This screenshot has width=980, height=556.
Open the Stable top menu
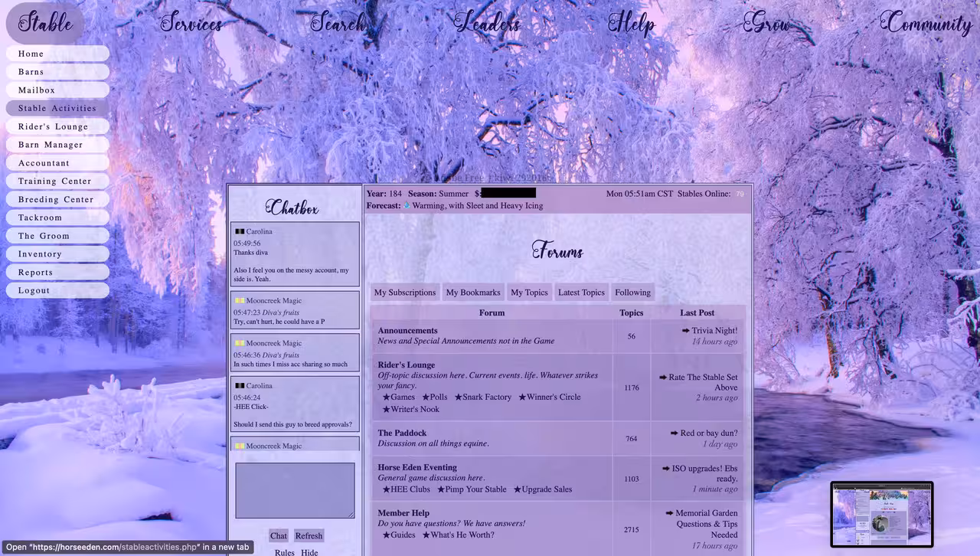tap(45, 22)
